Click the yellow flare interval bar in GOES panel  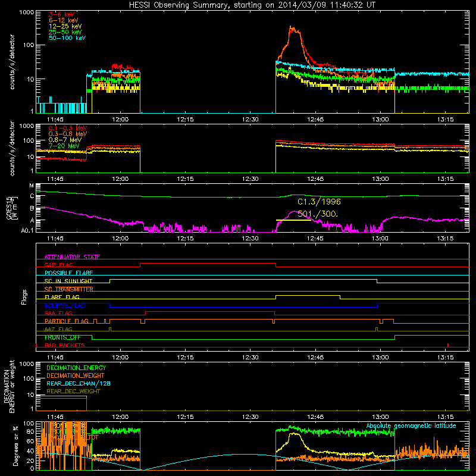coord(293,220)
